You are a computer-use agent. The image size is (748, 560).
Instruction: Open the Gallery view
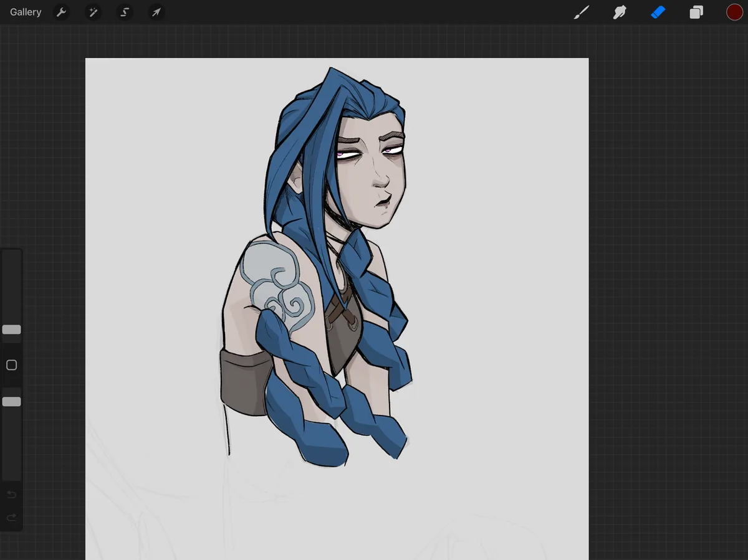(26, 12)
